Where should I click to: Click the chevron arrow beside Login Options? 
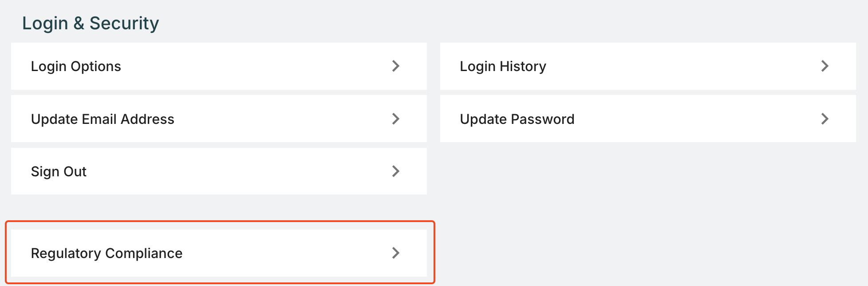click(396, 66)
